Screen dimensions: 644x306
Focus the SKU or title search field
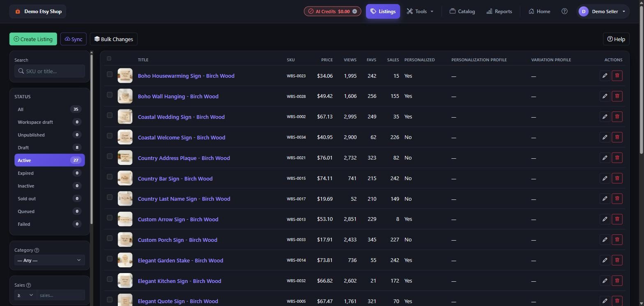click(49, 71)
